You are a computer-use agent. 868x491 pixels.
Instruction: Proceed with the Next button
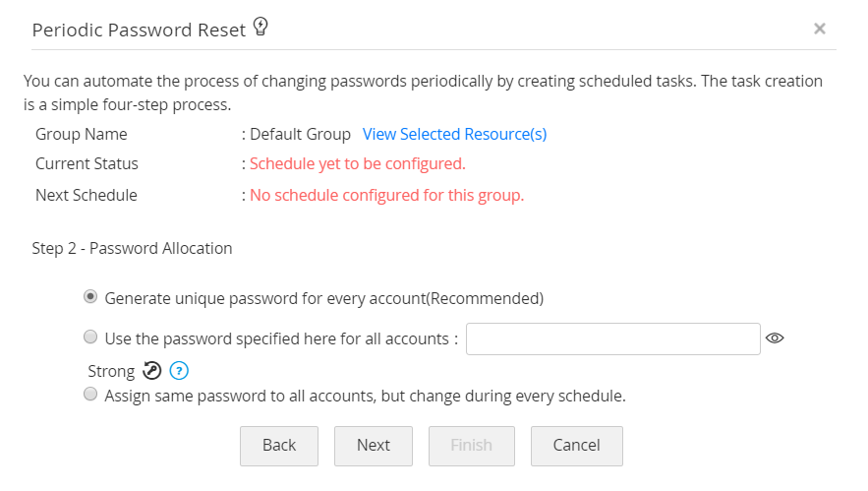click(x=374, y=446)
